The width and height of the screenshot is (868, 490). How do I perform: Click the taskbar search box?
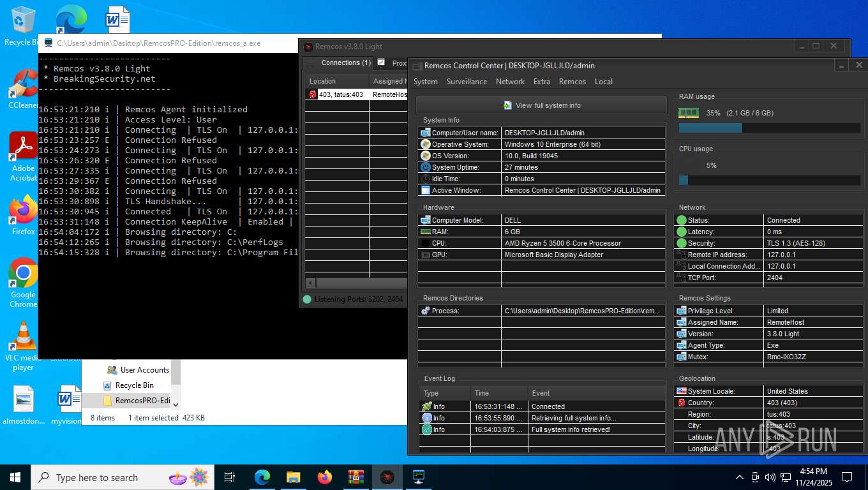(123, 477)
